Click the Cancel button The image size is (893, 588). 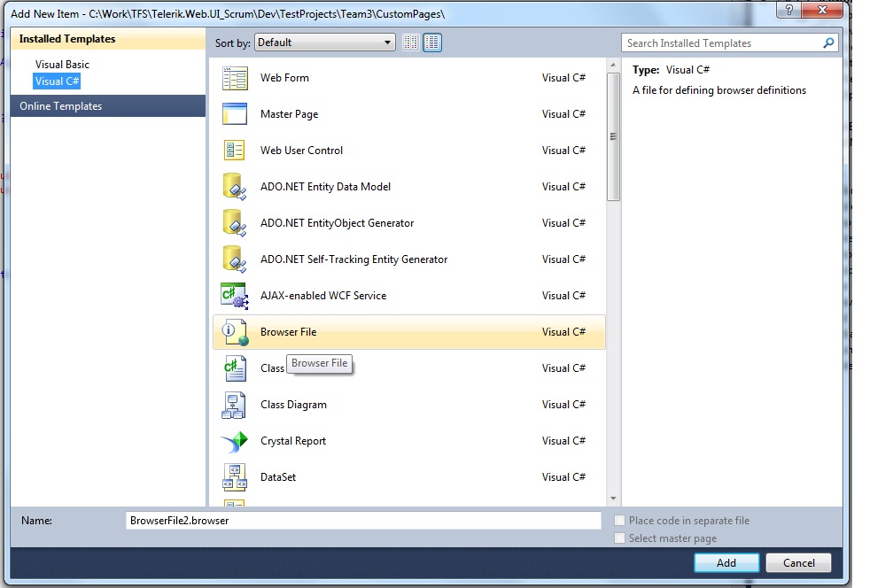tap(798, 563)
